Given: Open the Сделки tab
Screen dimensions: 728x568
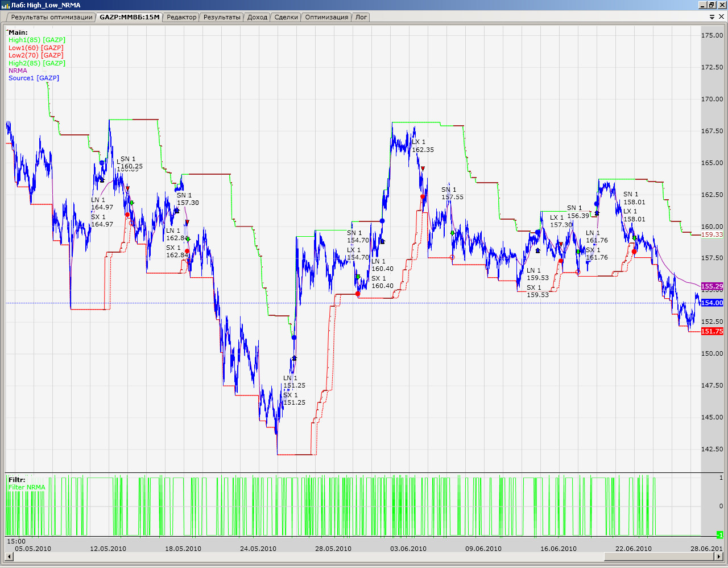Looking at the screenshot, I should click(286, 17).
